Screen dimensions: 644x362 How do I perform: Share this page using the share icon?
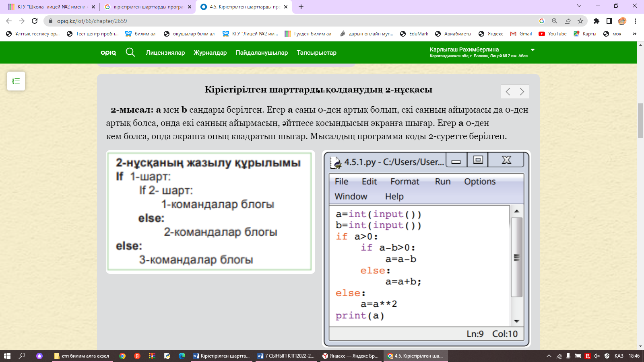[x=568, y=21]
